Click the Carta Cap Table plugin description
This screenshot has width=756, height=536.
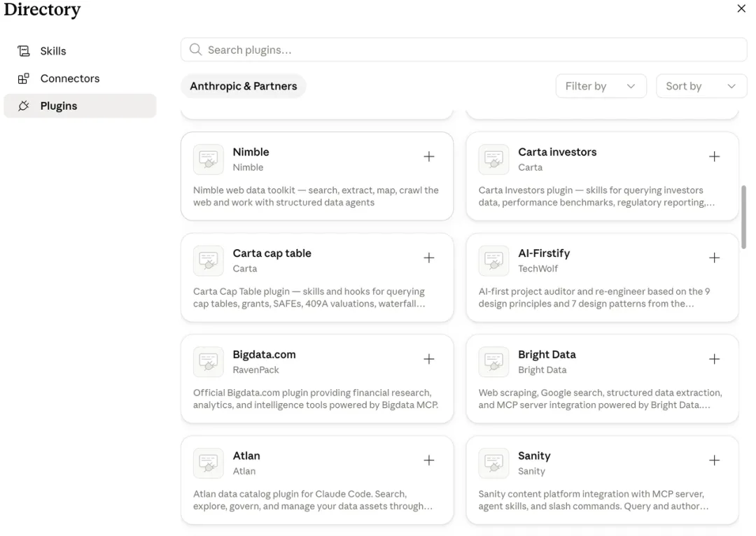pyautogui.click(x=309, y=297)
